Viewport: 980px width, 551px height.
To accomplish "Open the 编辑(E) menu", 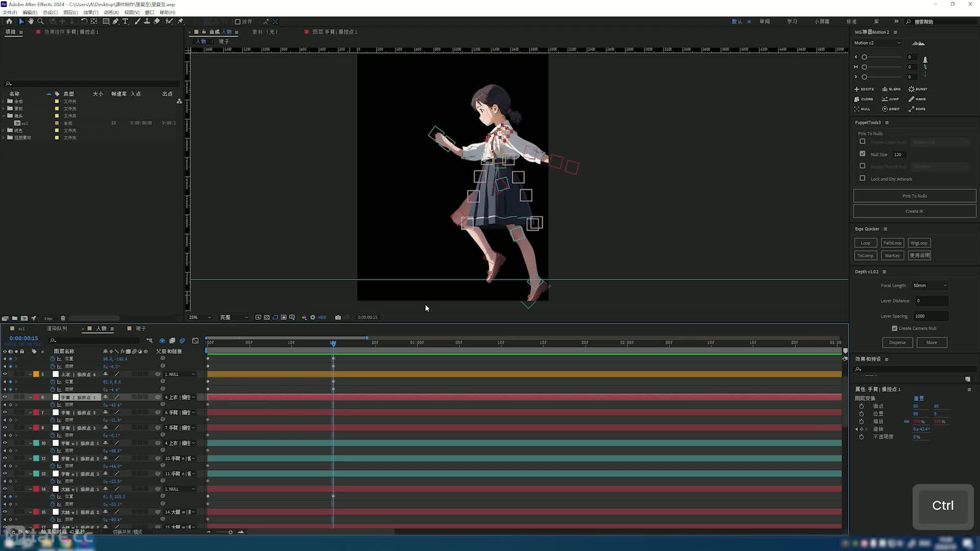I will point(30,12).
